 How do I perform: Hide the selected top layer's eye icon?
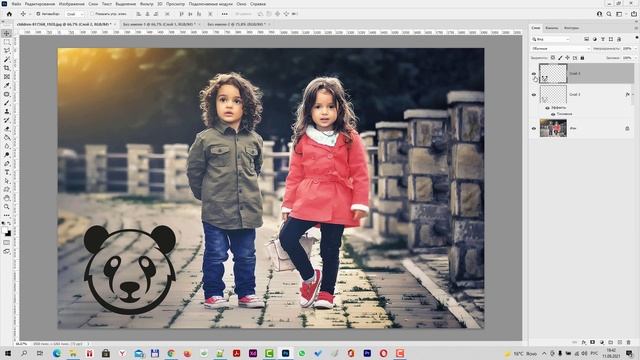[x=534, y=73]
